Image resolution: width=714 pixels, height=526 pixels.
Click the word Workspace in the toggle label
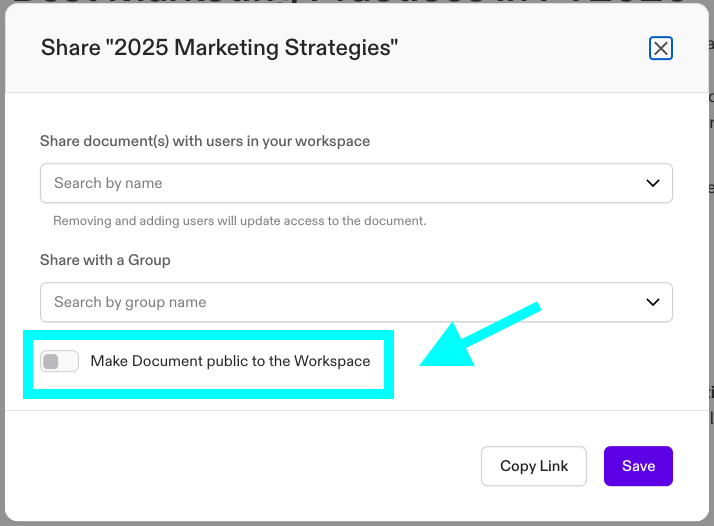(332, 361)
